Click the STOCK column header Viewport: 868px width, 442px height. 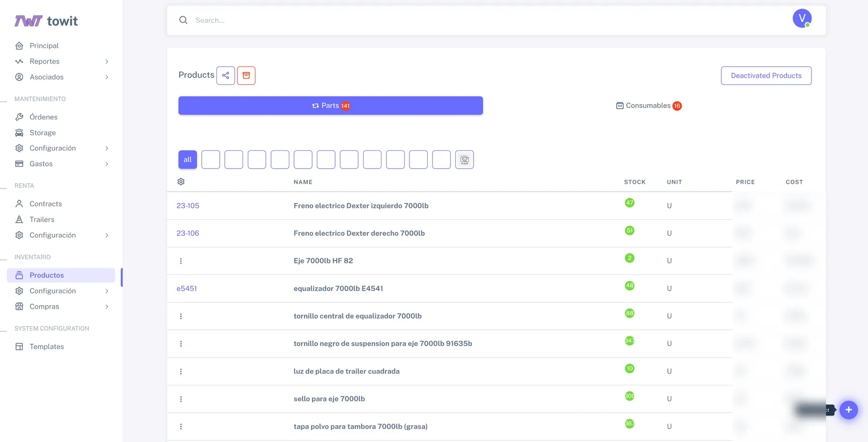[x=635, y=182]
